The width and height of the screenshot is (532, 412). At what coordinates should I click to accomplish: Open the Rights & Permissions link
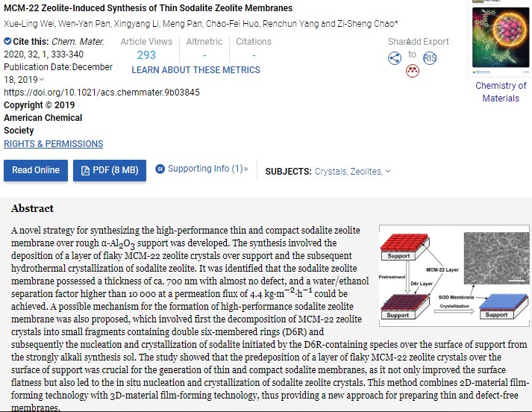click(x=54, y=143)
